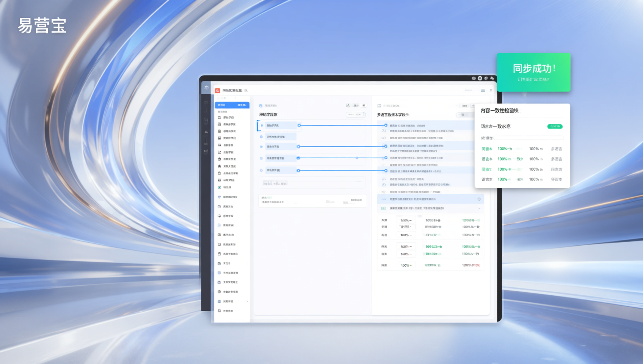This screenshot has height=364, width=643.
Task: Open the first sidebar item below the blue tab
Action: pos(228,118)
